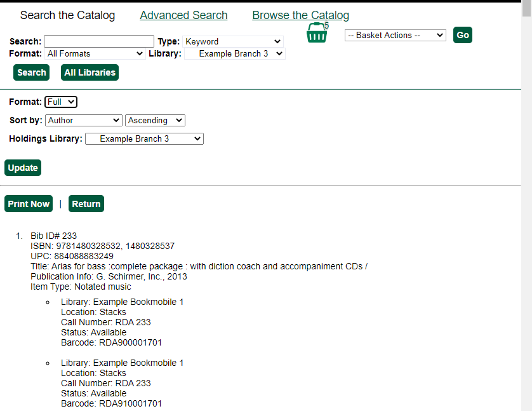This screenshot has height=411, width=532.
Task: Select the Search the Catalog heading tab
Action: 67,15
